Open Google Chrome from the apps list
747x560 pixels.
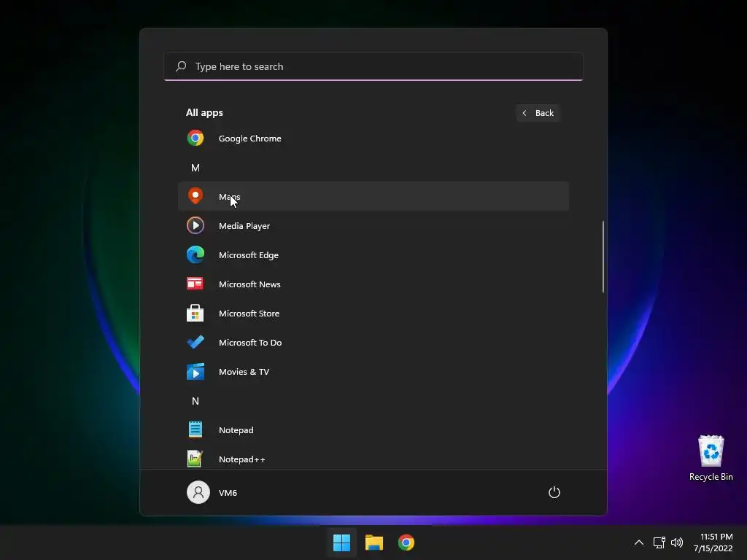click(x=373, y=139)
